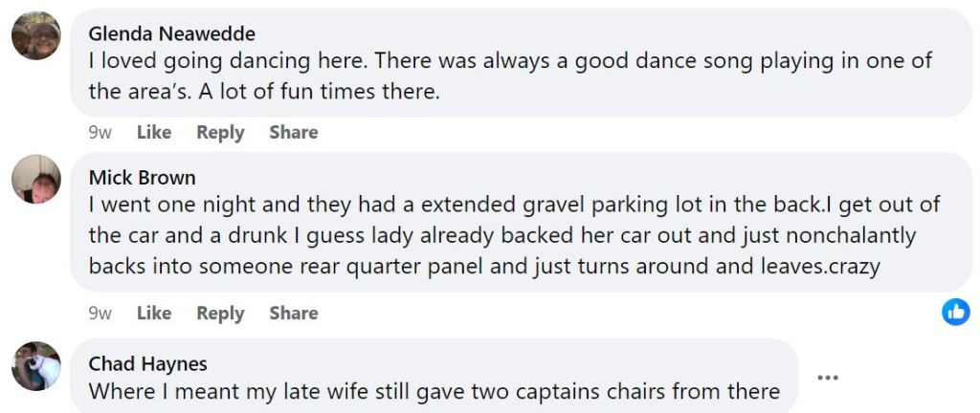Open Mick Brown's profile name link

coord(142,177)
